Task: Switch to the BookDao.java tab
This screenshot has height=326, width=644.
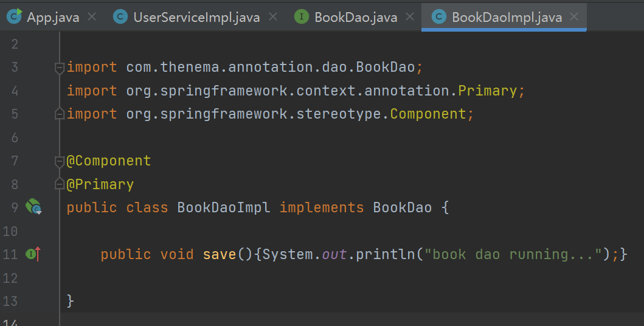Action: [356, 17]
